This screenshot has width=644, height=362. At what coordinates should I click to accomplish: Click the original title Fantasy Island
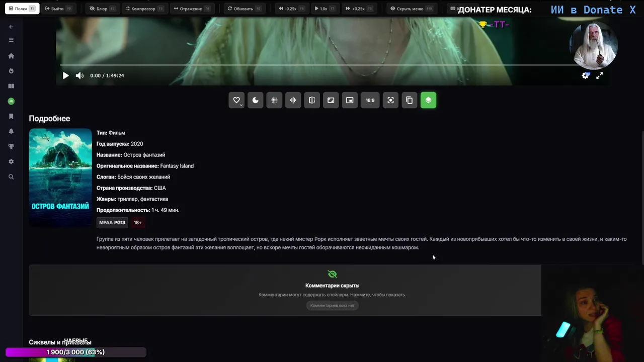177,166
